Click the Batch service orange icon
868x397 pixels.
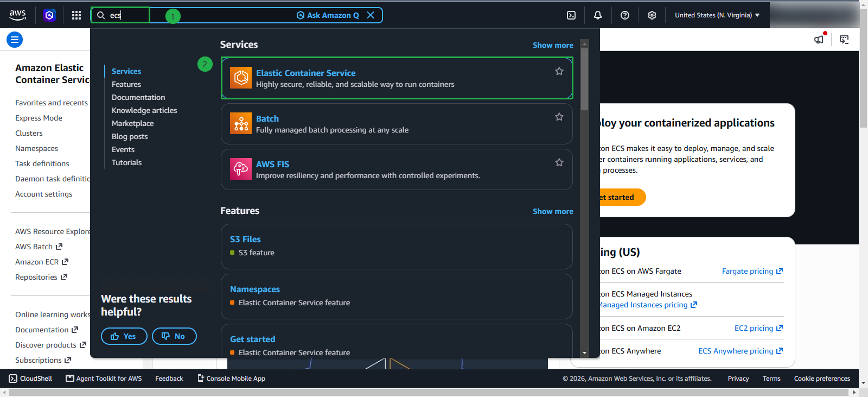click(x=241, y=123)
